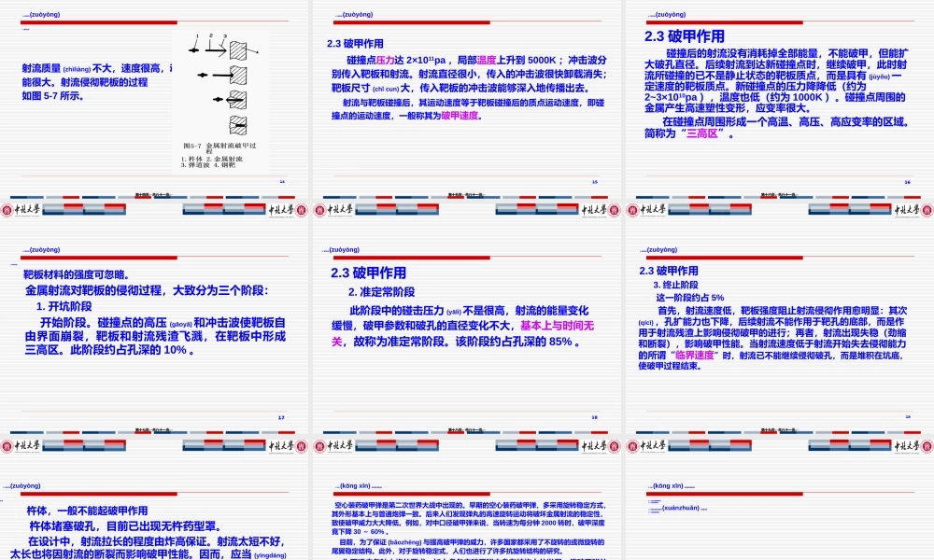
Task: Select the slide titled 2.3 破甲作用 top middle
Action: 356,43
